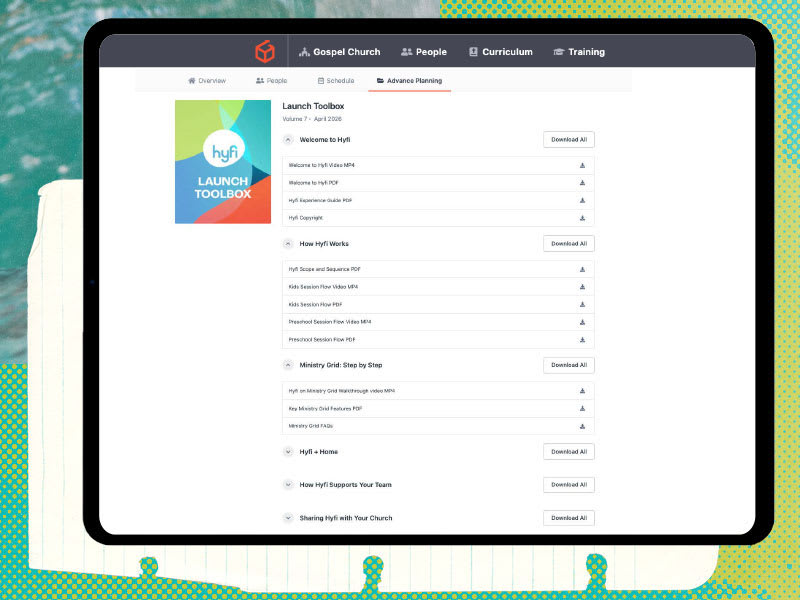Click the Launch Toolbox title text

[x=313, y=106]
